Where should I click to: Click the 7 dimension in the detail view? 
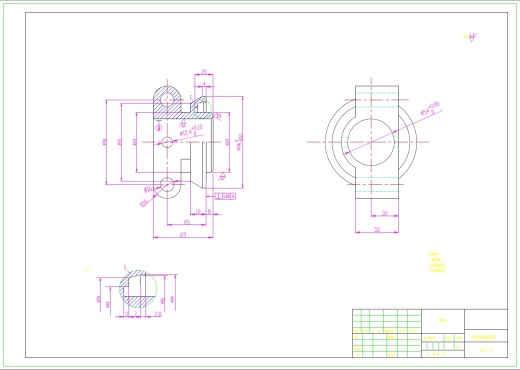135,313
